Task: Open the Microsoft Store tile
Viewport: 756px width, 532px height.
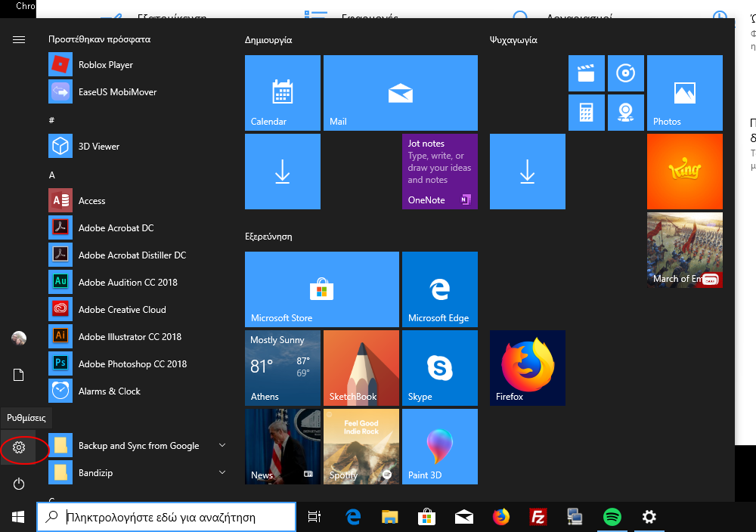Action: click(321, 289)
